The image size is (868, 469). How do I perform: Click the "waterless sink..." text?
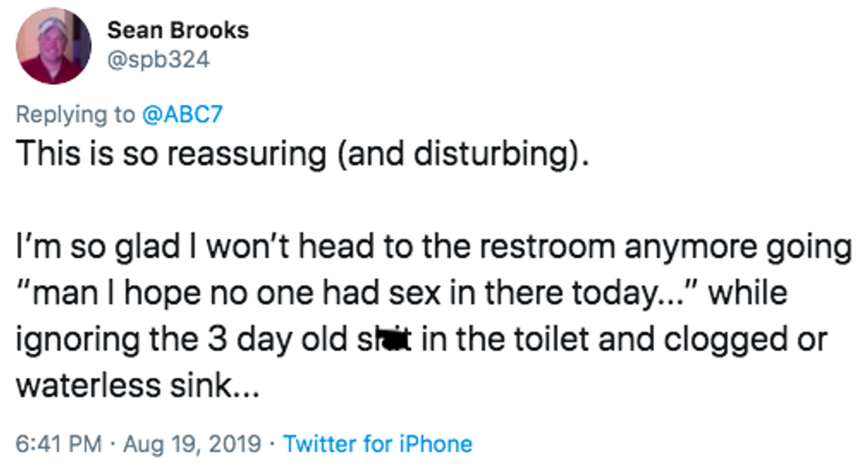(x=139, y=386)
